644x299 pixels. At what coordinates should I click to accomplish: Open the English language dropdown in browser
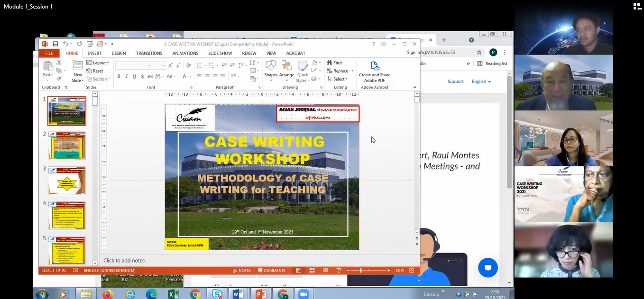coord(481,82)
